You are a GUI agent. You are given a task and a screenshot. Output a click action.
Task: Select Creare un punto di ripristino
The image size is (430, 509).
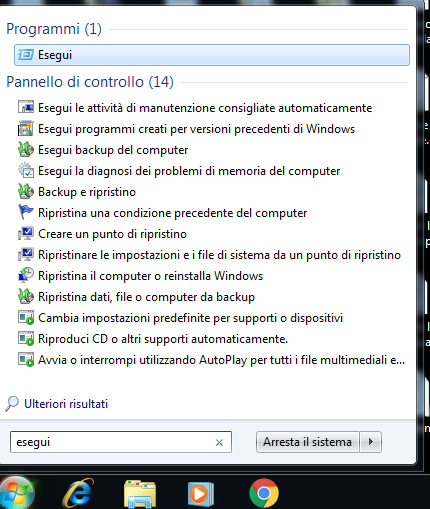[x=112, y=234]
